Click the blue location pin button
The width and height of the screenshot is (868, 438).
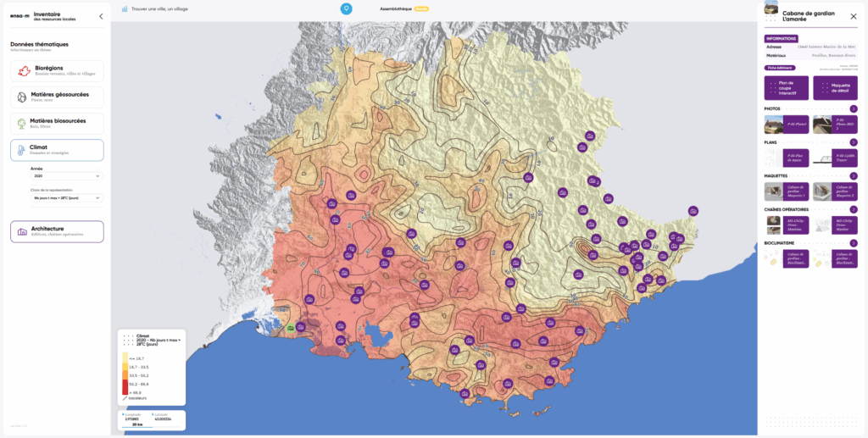click(346, 8)
